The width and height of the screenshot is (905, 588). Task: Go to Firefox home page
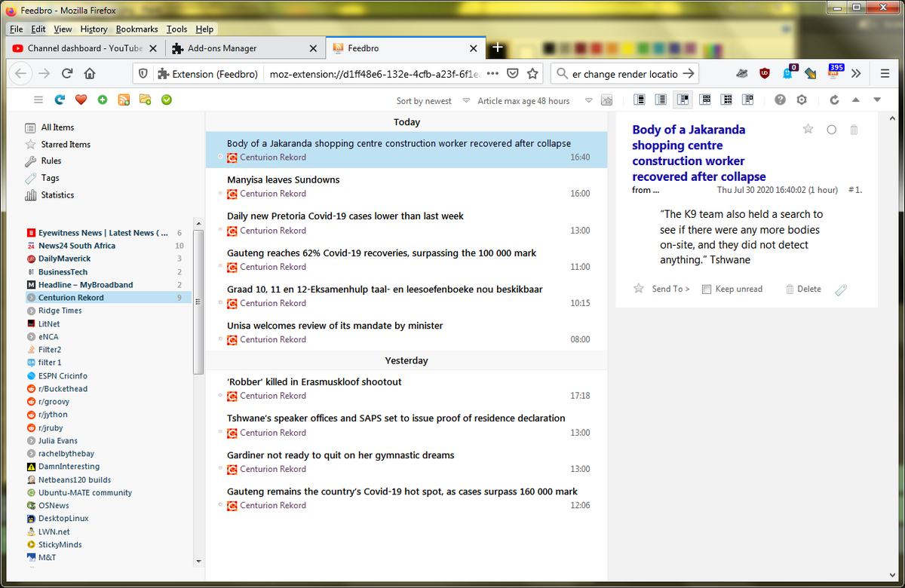point(90,74)
